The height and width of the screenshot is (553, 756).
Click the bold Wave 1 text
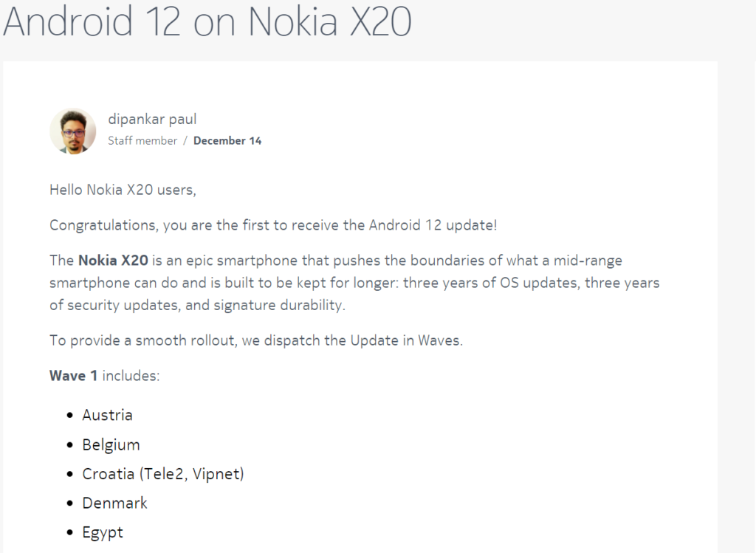coord(73,376)
